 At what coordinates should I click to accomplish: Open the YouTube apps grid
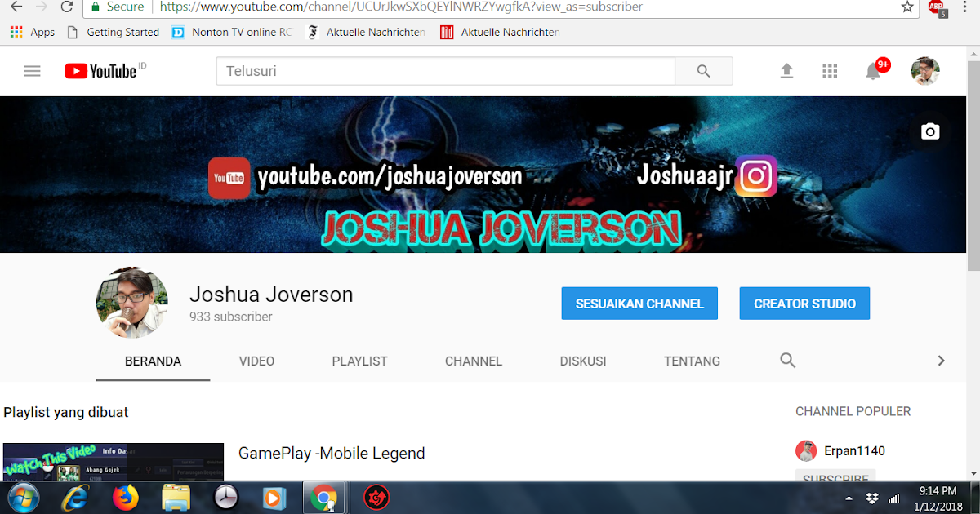point(830,71)
